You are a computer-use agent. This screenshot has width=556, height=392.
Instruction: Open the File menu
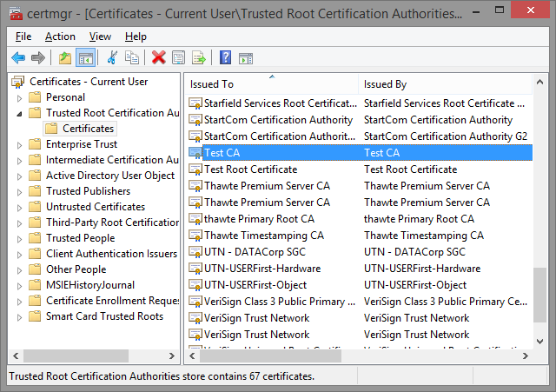pos(23,37)
